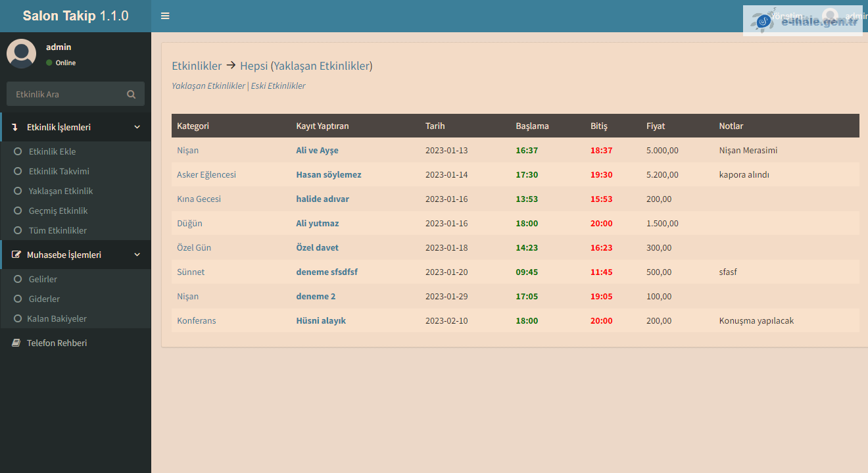Click the Yaklaşan Etkinlikler filter link
This screenshot has height=473, width=868.
208,86
